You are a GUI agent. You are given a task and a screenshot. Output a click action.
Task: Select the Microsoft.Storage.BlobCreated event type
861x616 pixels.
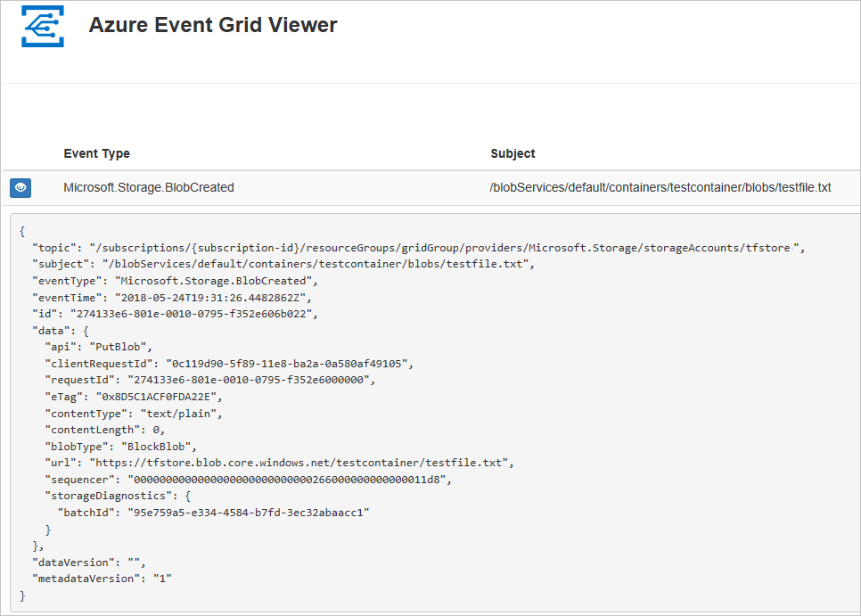[x=148, y=187]
